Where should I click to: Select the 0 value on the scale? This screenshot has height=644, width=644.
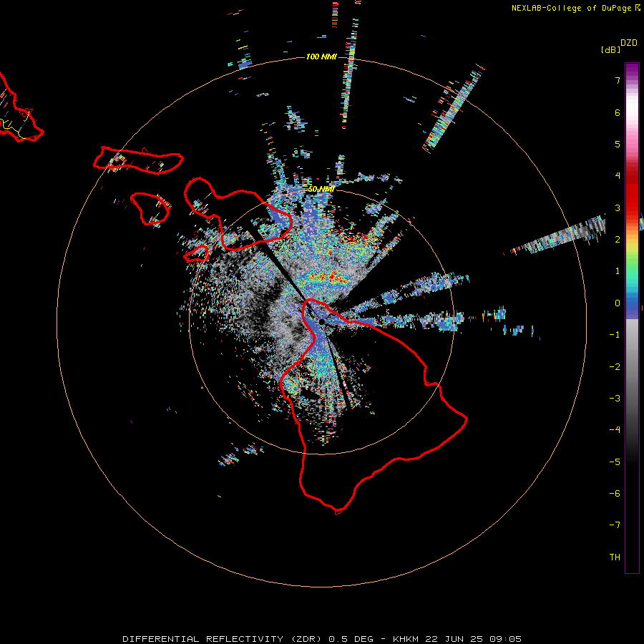click(618, 303)
